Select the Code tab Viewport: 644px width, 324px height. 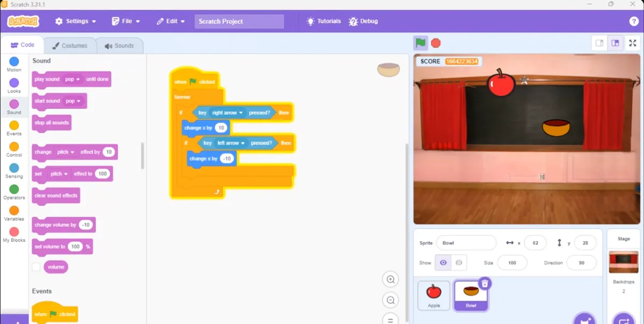[x=22, y=45]
